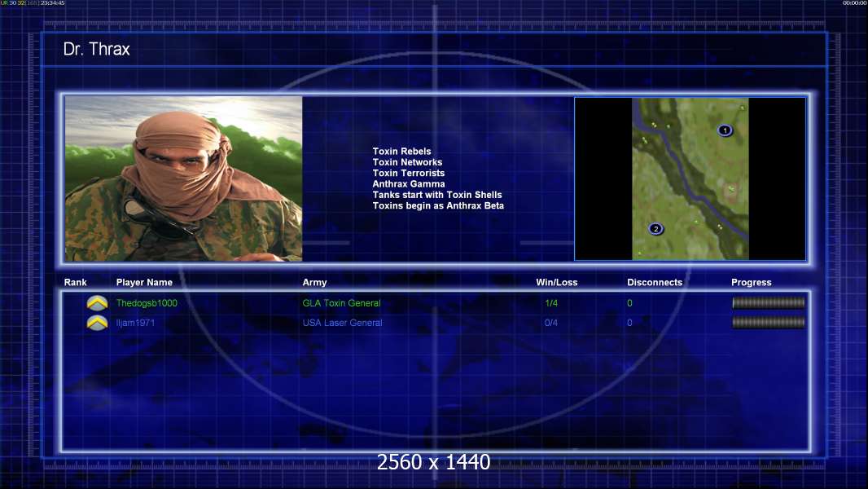Viewport: 868px width, 489px height.
Task: Click Thedogsb1000's rank chevron icon
Action: 97,303
